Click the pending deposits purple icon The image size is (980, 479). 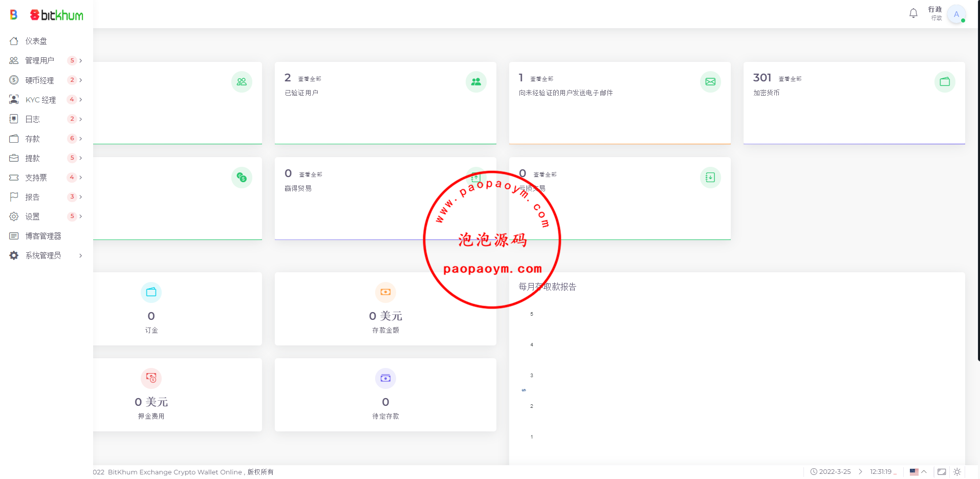[385, 378]
